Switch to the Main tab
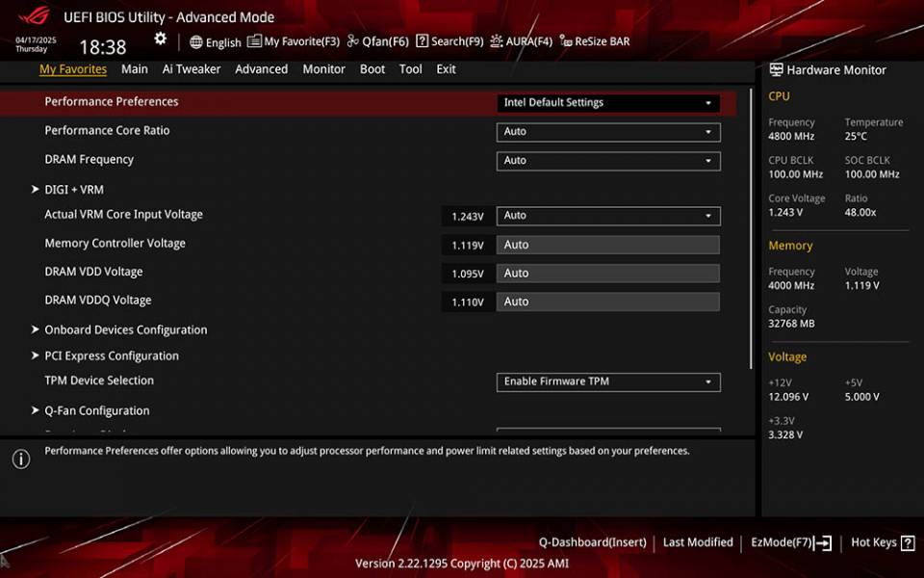This screenshot has width=924, height=578. pos(135,69)
